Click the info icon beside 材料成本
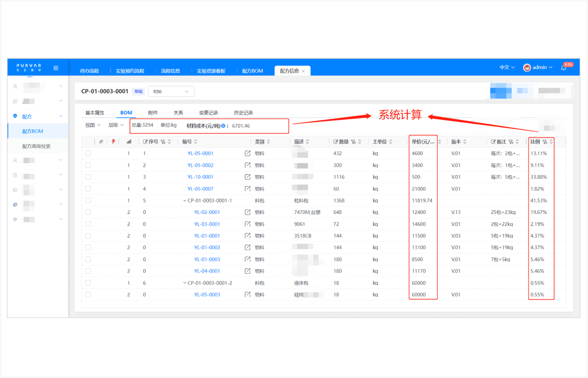This screenshot has width=588, height=378. (x=223, y=126)
